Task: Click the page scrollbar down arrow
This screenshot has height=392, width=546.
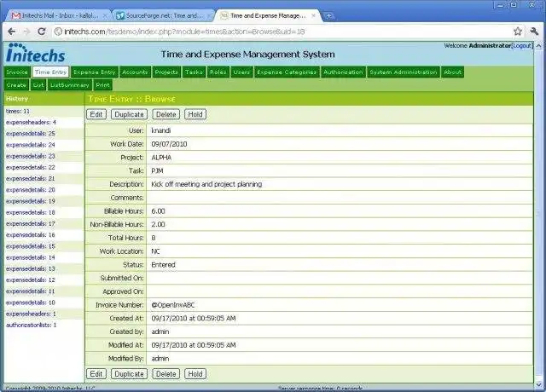Action: 538,384
